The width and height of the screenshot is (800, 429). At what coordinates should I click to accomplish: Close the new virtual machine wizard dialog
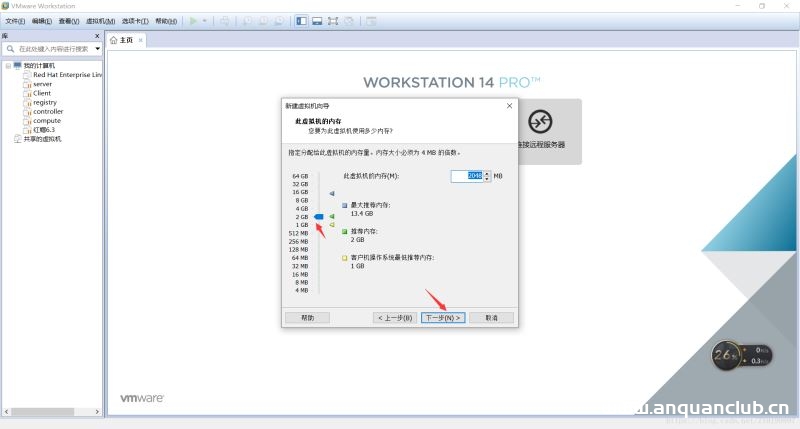coord(509,106)
